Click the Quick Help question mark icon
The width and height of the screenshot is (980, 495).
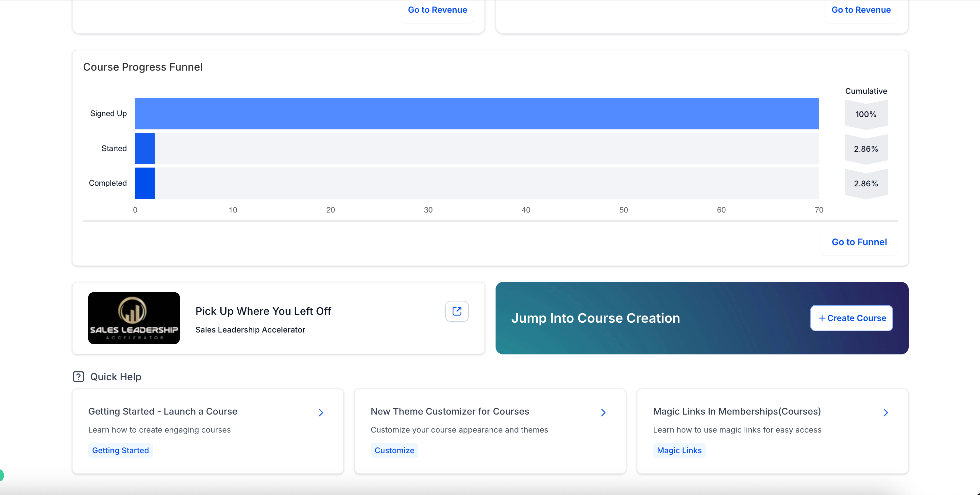[78, 377]
